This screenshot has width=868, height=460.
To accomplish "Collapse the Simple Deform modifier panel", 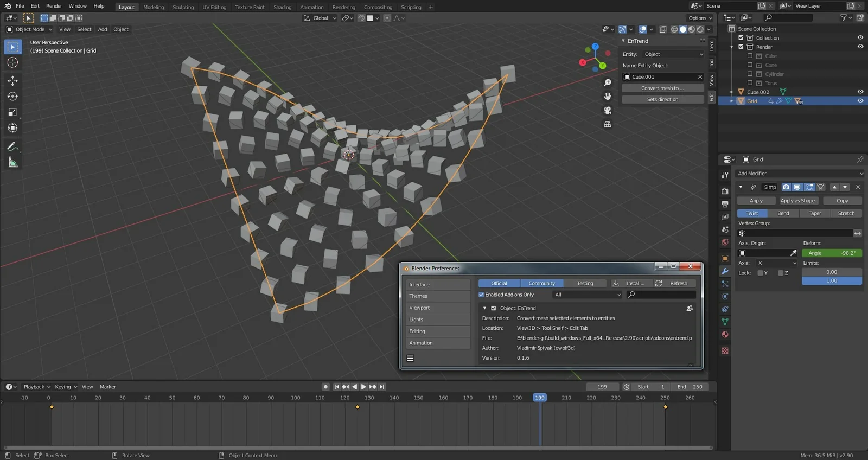I will [741, 187].
